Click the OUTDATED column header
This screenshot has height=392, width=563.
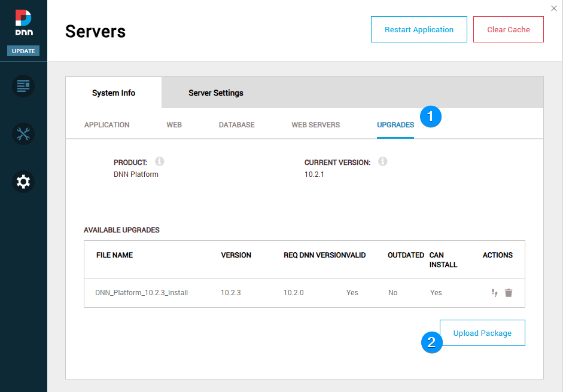click(406, 255)
